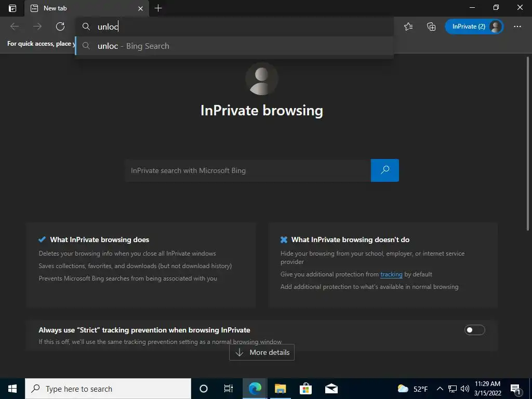Open the tracking link
Viewport: 532px width, 399px height.
[x=391, y=274]
